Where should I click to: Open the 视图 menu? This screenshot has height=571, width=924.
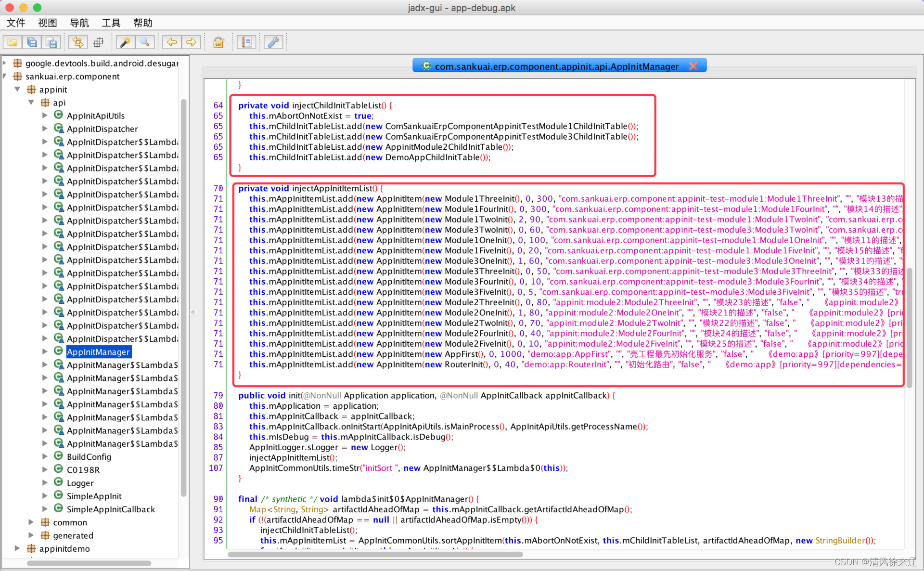48,23
